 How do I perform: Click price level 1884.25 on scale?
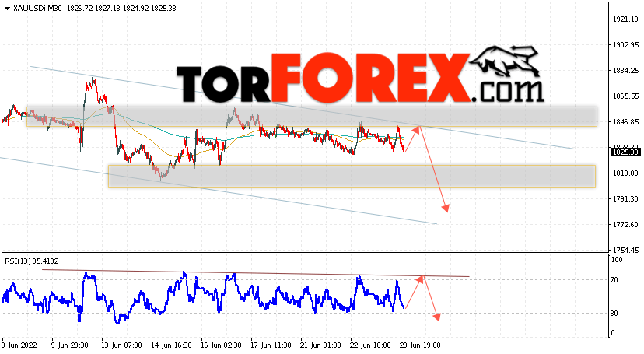(625, 71)
